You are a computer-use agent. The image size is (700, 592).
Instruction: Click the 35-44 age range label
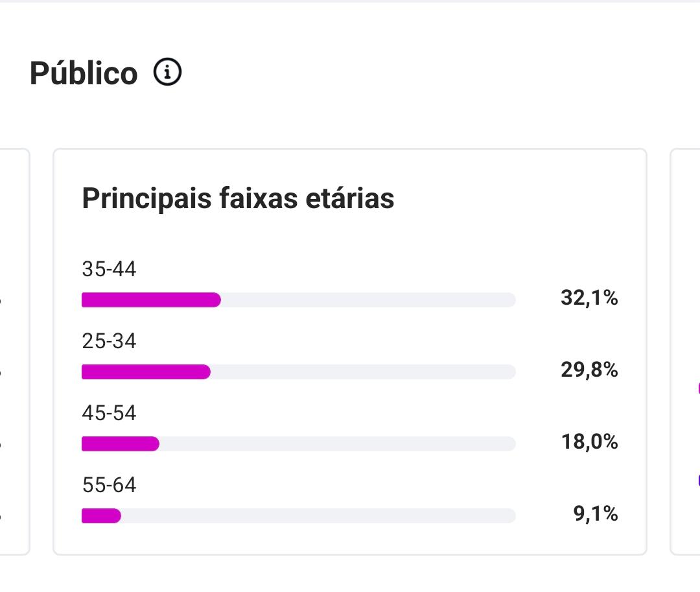pyautogui.click(x=109, y=269)
